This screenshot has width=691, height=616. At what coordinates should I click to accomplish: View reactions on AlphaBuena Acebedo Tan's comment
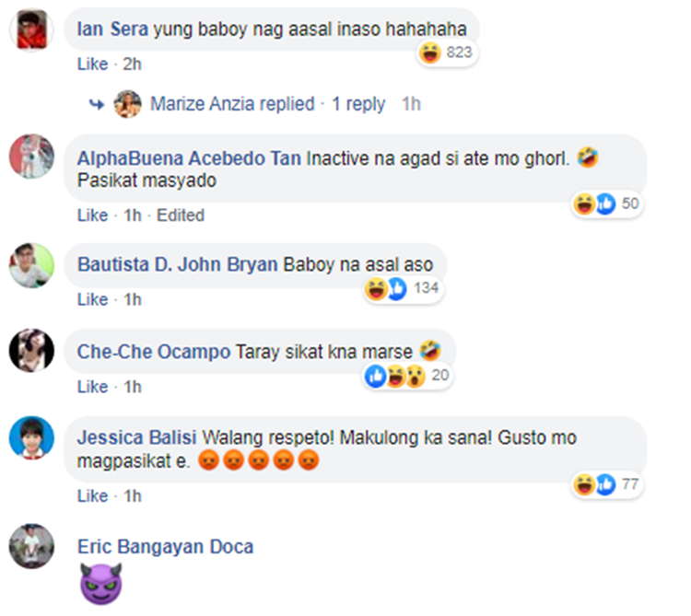[x=607, y=203]
